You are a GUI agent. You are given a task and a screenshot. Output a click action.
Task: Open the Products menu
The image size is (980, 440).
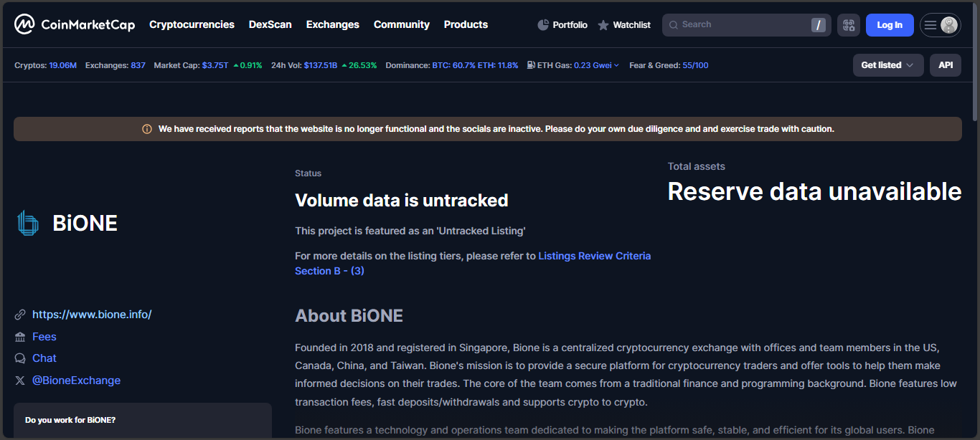466,24
